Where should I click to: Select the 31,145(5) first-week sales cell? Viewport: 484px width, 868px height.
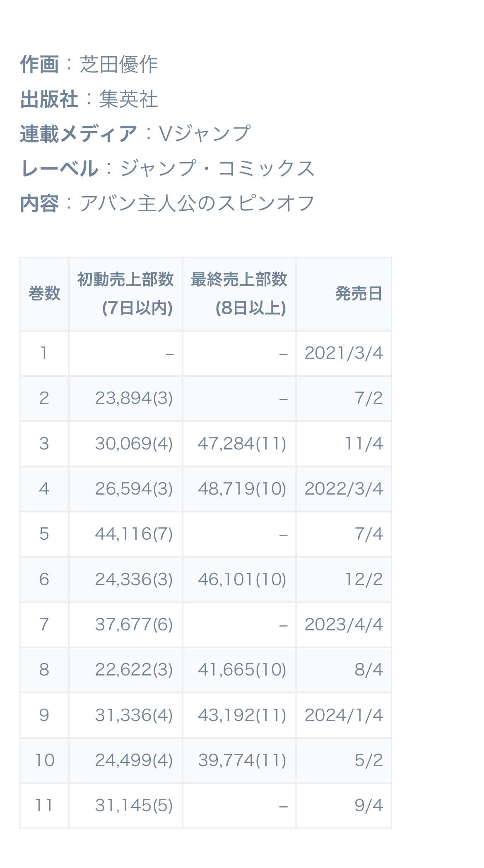tap(125, 805)
